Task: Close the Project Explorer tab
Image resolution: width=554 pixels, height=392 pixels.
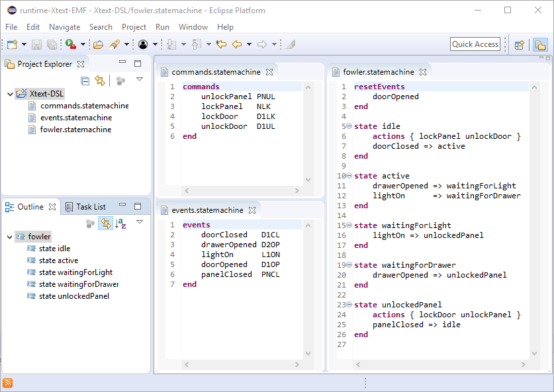Action: tap(81, 64)
